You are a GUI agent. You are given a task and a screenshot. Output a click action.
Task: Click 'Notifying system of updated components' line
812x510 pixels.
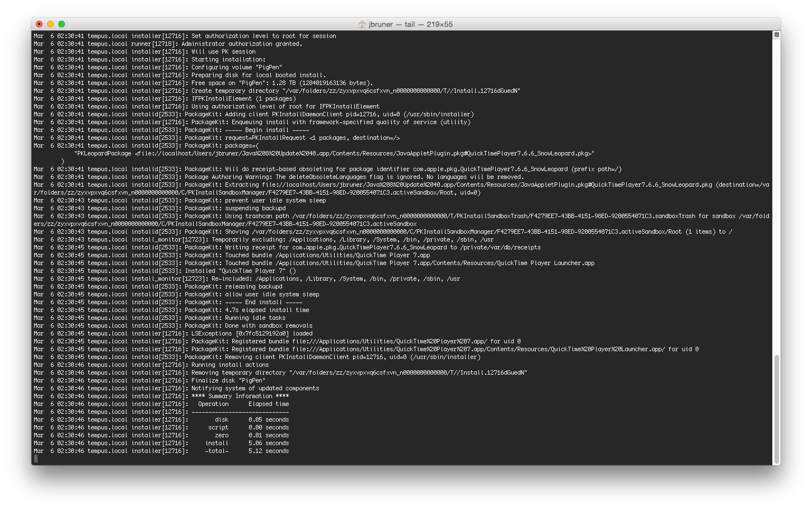click(x=176, y=388)
